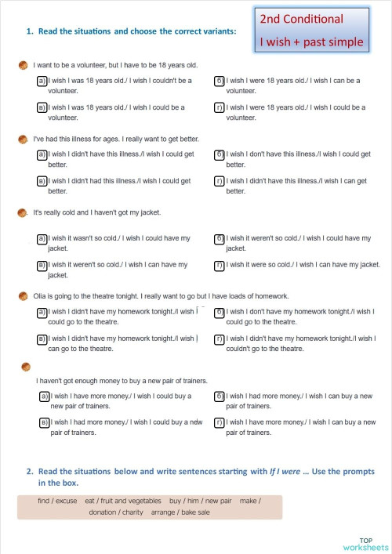Choose option в) 'I wish I had more money... could buy'

44,422
